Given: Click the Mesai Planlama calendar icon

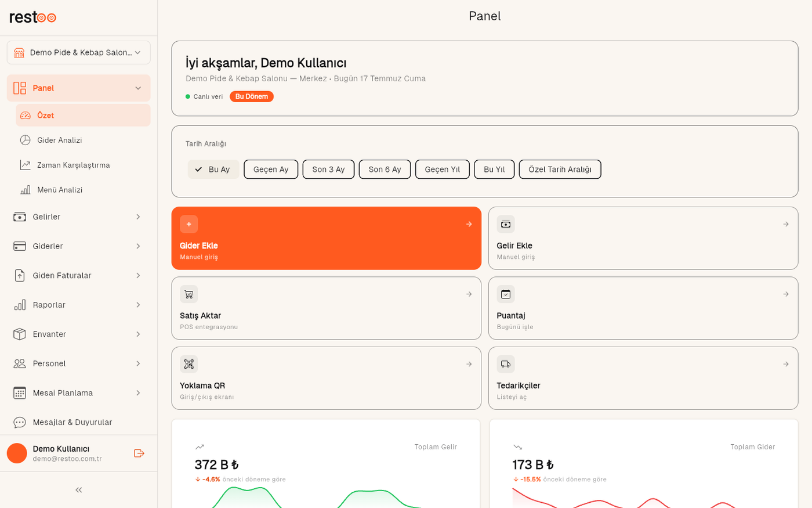Looking at the screenshot, I should pos(20,393).
